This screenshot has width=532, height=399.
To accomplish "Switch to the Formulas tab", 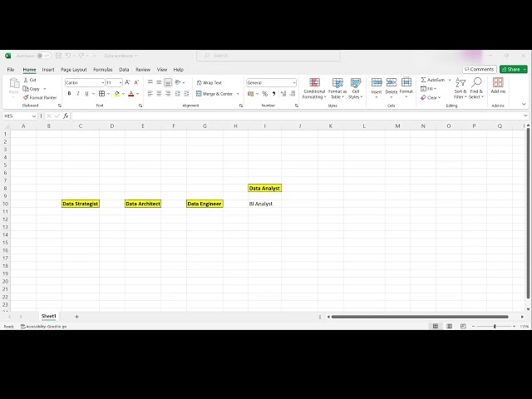I will point(103,70).
